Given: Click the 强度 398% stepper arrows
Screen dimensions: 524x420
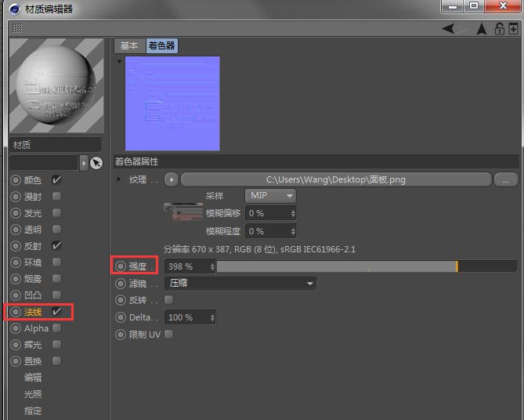Looking at the screenshot, I should (x=212, y=266).
